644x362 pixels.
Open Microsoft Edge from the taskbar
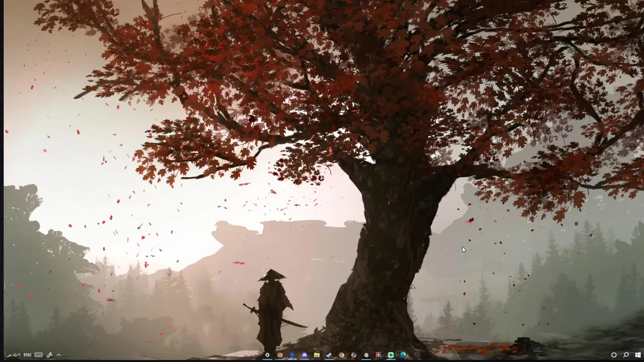tap(403, 355)
